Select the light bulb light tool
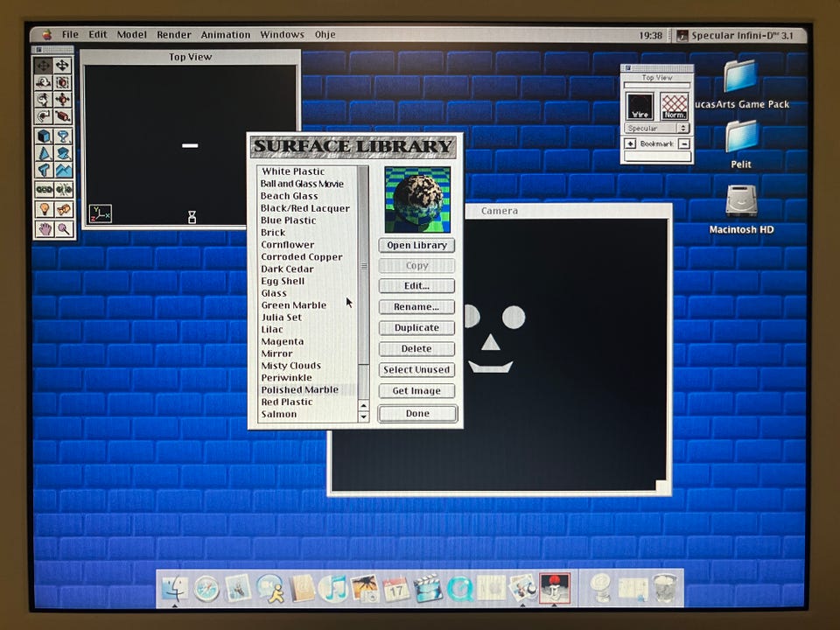The image size is (840, 630). click(x=44, y=209)
